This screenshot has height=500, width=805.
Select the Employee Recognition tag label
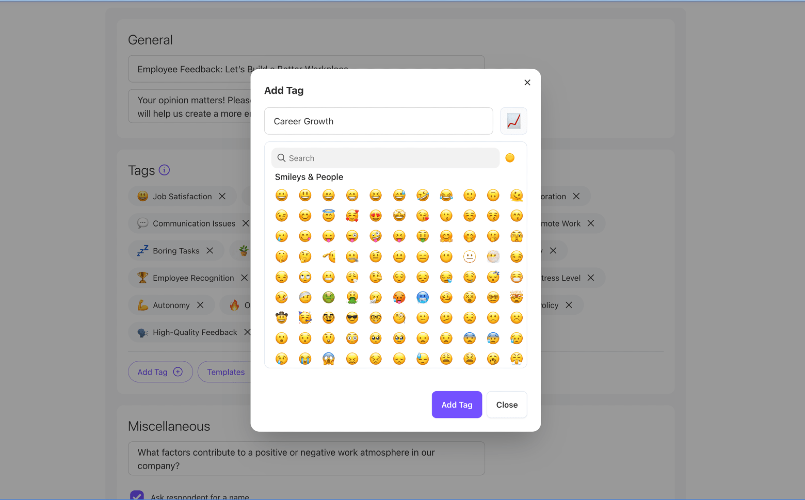coord(193,278)
